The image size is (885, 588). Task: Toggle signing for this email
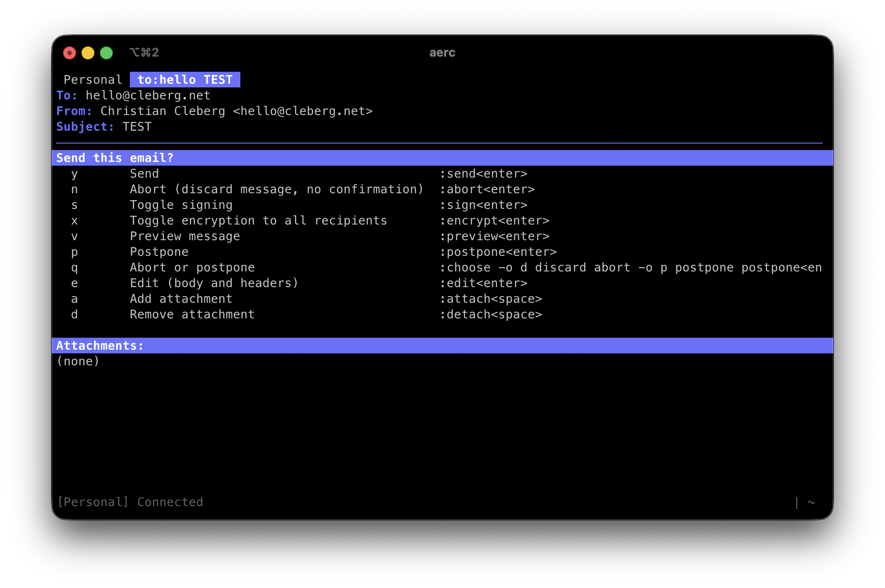(x=181, y=205)
